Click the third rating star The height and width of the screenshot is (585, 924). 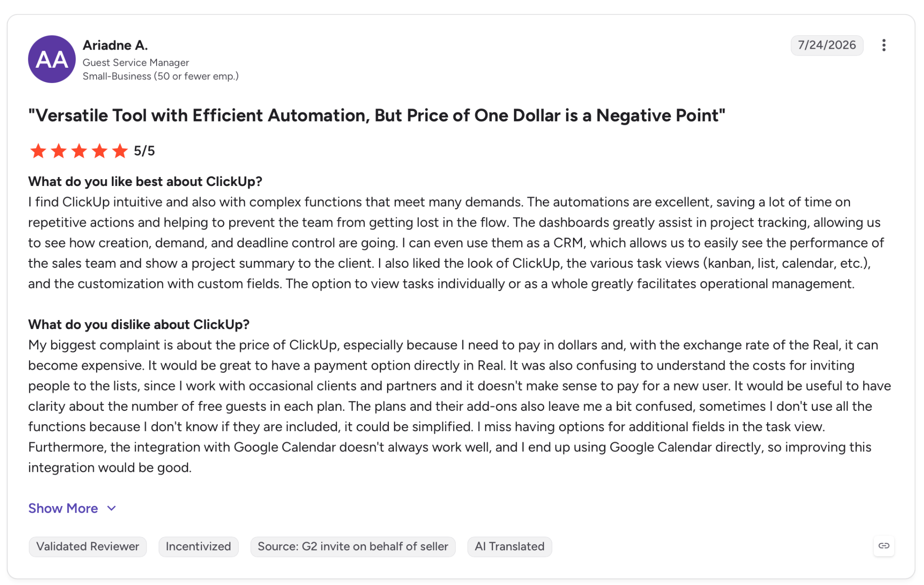79,151
